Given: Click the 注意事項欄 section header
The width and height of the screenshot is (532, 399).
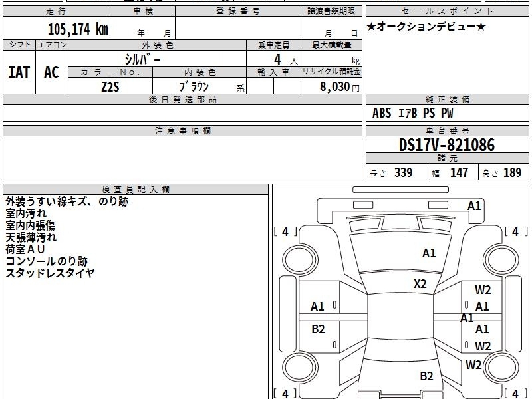Looking at the screenshot, I should (182, 130).
